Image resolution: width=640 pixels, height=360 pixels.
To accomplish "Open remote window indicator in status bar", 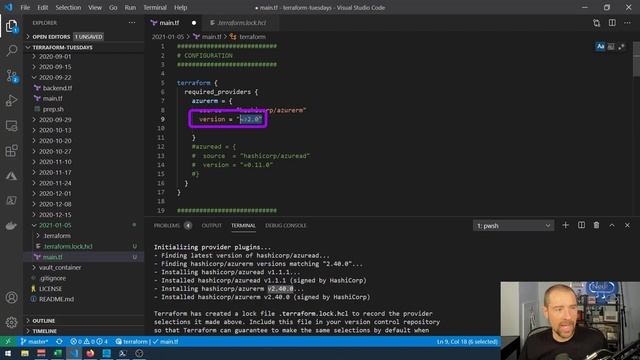I will point(8,342).
